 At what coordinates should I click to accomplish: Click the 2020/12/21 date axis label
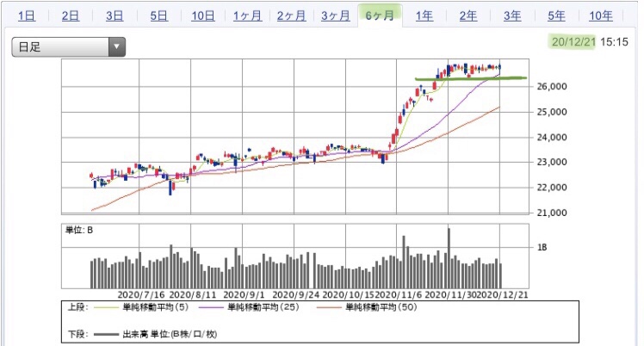click(x=504, y=294)
